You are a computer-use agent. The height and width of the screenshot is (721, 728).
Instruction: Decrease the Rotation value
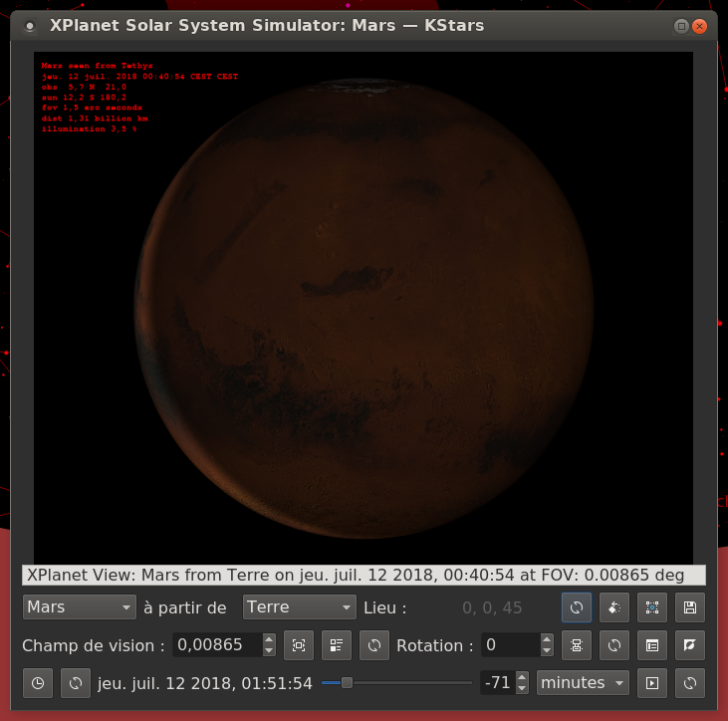pyautogui.click(x=547, y=651)
